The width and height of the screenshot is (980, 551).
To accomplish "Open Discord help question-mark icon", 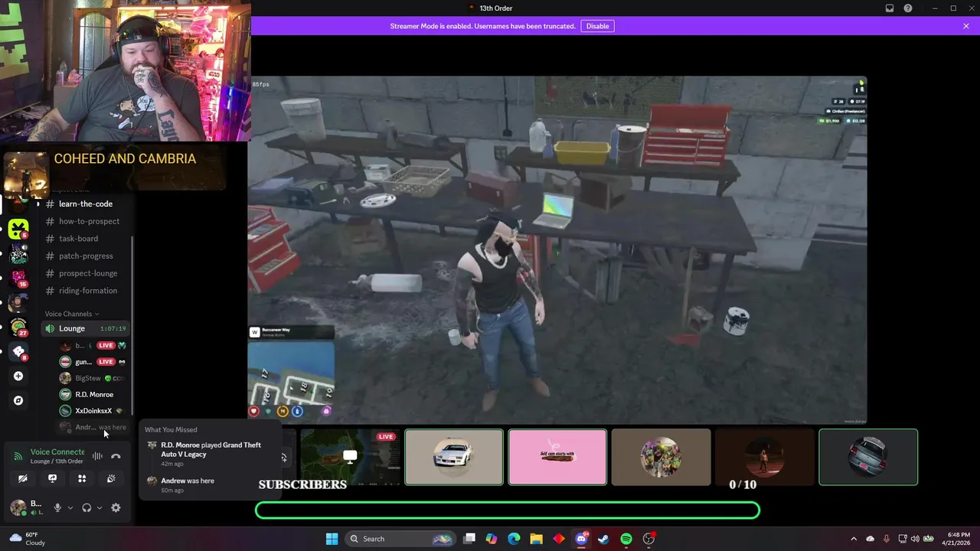I will [908, 8].
